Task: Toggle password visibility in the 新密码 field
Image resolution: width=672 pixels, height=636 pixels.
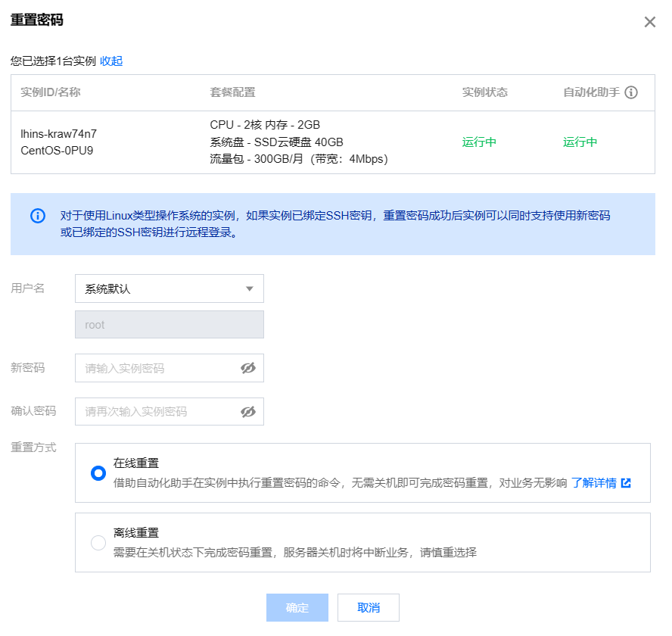Action: pos(248,368)
